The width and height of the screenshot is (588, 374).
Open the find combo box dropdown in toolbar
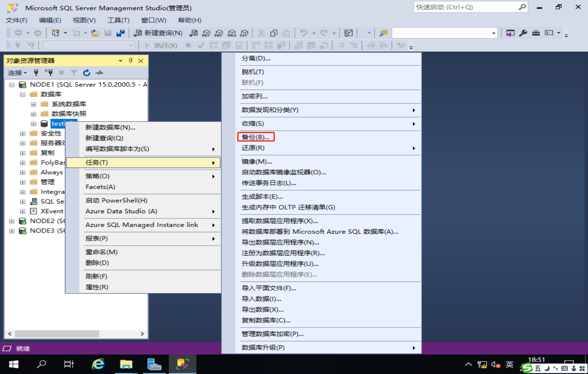coord(493,33)
